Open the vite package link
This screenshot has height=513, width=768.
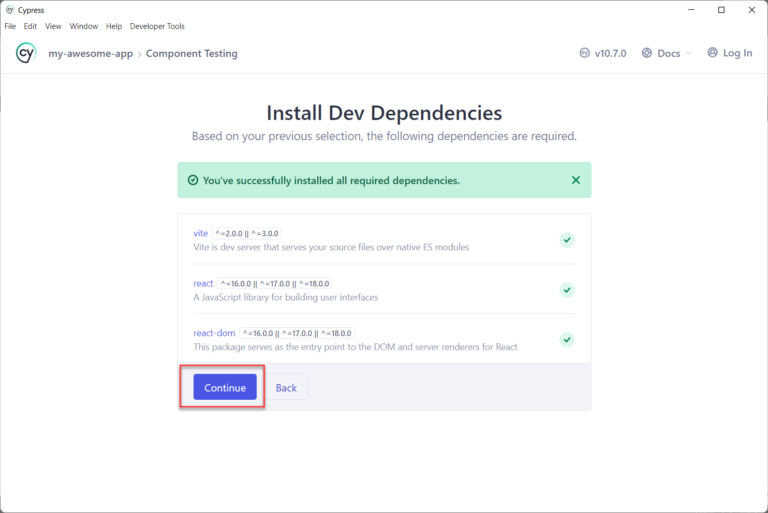200,233
